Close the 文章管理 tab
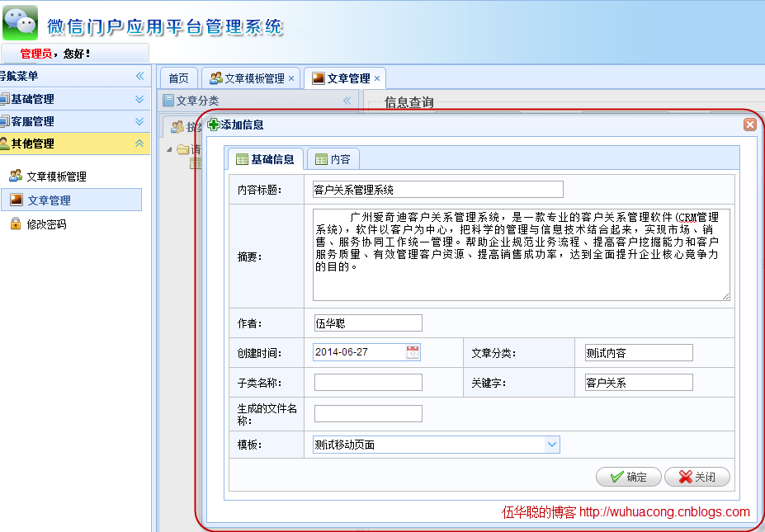Image resolution: width=765 pixels, height=532 pixels. [x=376, y=78]
